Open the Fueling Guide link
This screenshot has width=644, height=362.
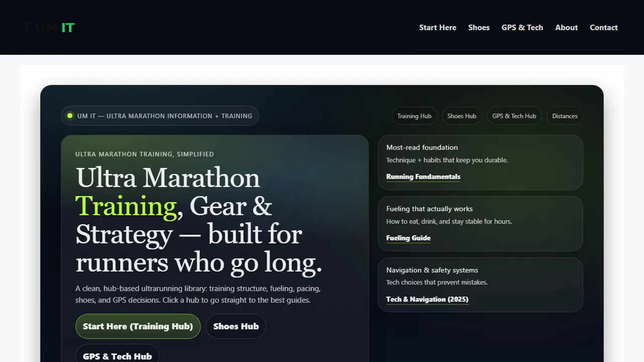pos(408,238)
